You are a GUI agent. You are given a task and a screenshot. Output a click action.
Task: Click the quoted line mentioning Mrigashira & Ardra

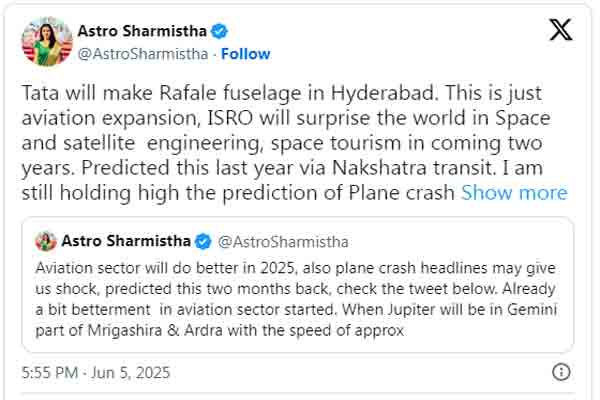pyautogui.click(x=220, y=330)
